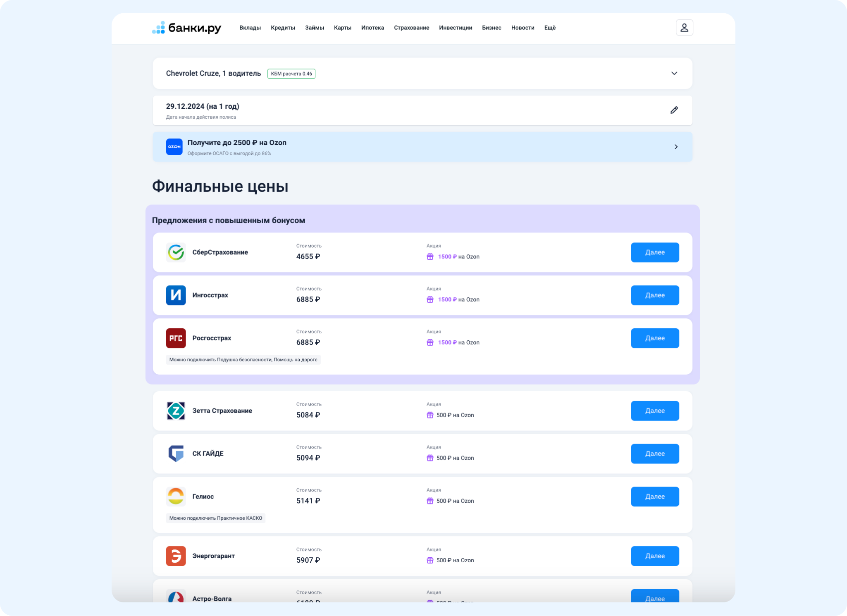Click the КБМ расчета 0.46 badge
This screenshot has width=847, height=616.
[x=291, y=74]
